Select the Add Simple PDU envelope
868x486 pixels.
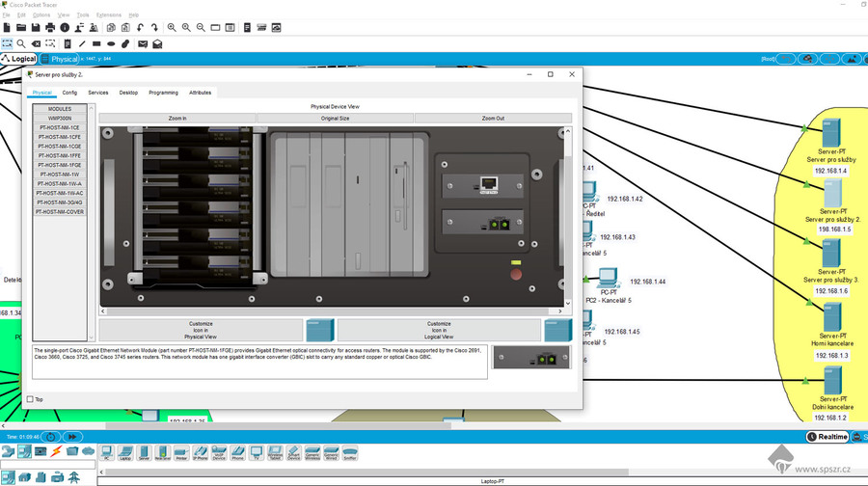pos(143,43)
